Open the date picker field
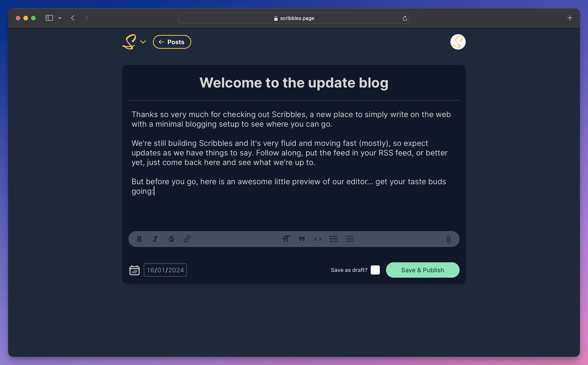Image resolution: width=588 pixels, height=365 pixels. point(164,270)
